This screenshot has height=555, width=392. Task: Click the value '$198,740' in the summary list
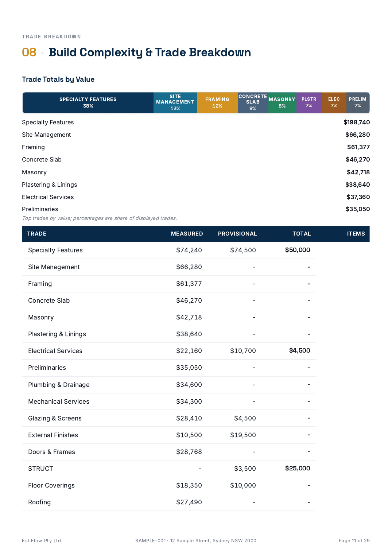tap(357, 123)
